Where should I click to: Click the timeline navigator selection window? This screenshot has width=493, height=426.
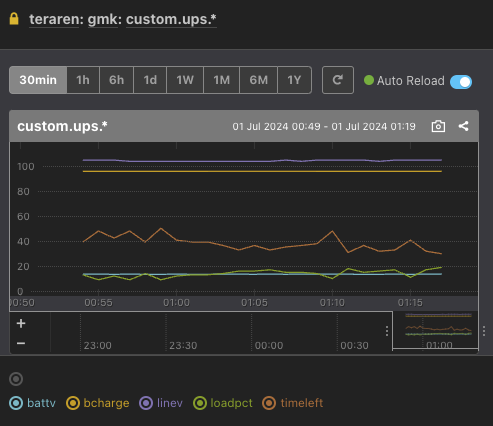[x=435, y=331]
